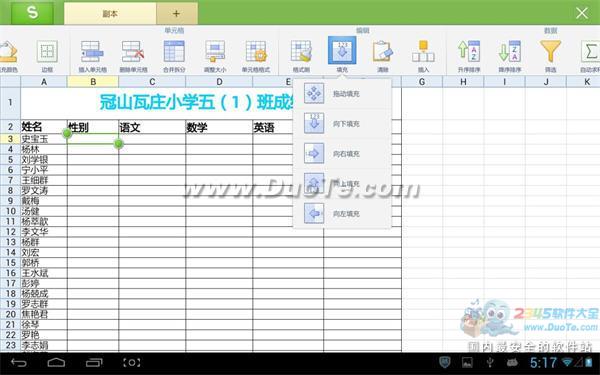Viewport: 600px width, 375px height.
Task: Add a new tab with the plus button
Action: tap(176, 14)
